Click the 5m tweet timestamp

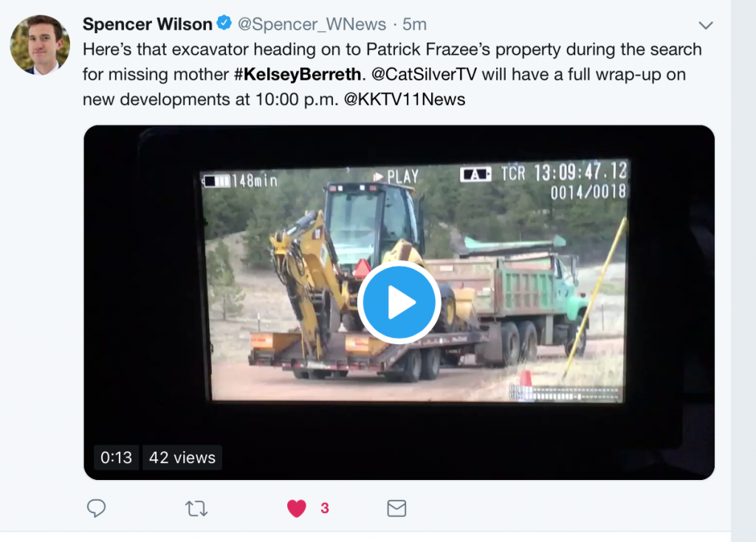(415, 24)
